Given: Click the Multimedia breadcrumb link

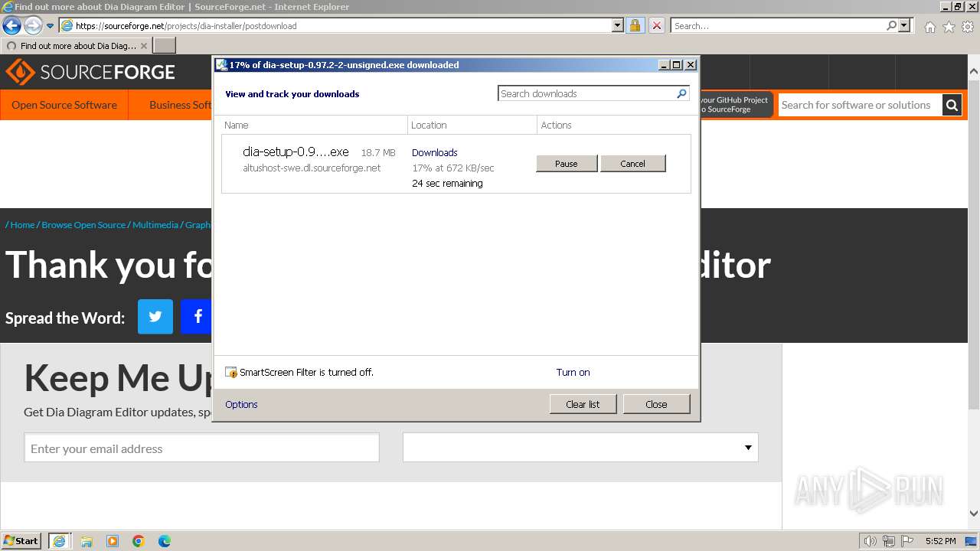Looking at the screenshot, I should pos(155,225).
